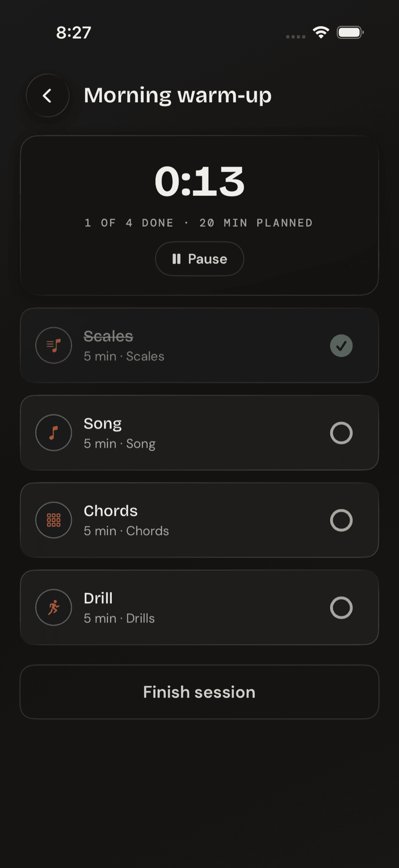Click the Chords grid icon
The image size is (399, 868).
54,520
